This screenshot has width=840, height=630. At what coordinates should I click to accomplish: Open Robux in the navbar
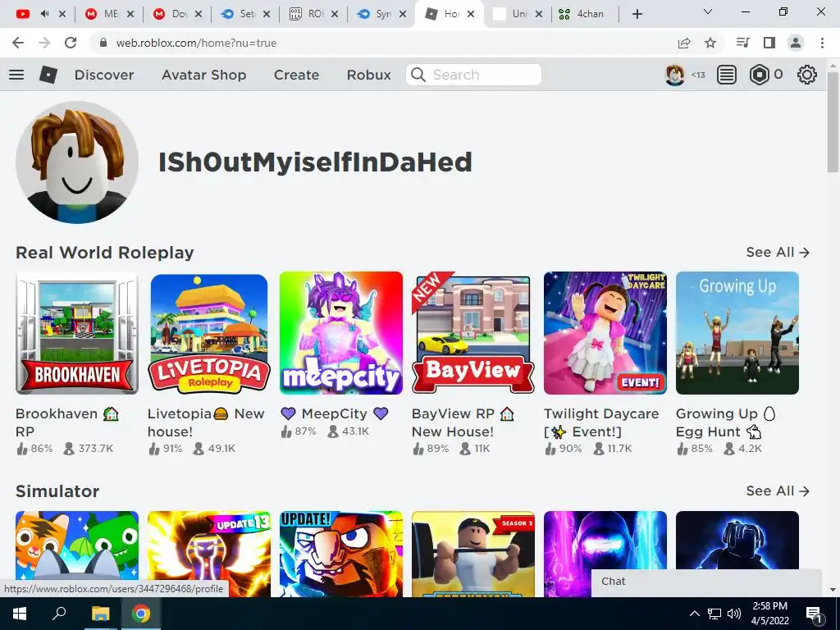coord(368,75)
